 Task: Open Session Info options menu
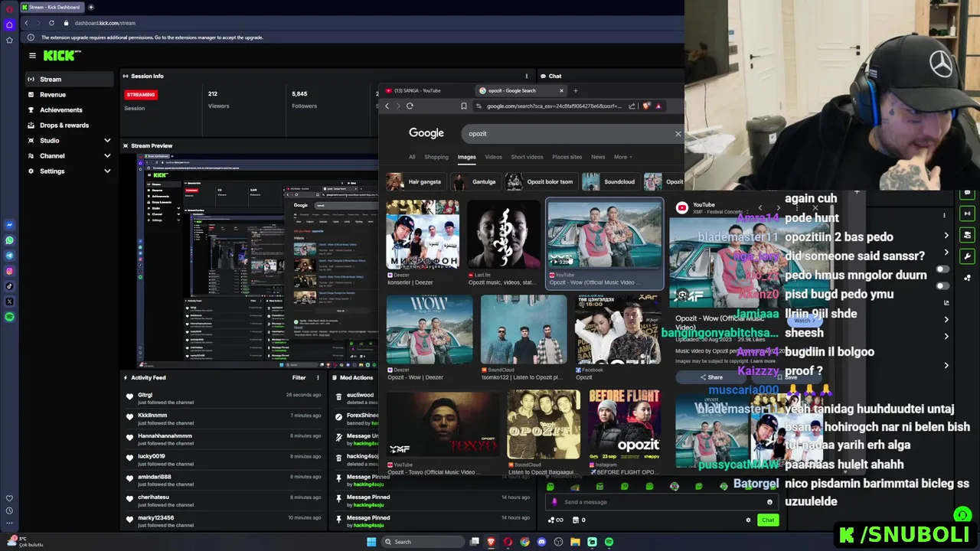pos(526,77)
